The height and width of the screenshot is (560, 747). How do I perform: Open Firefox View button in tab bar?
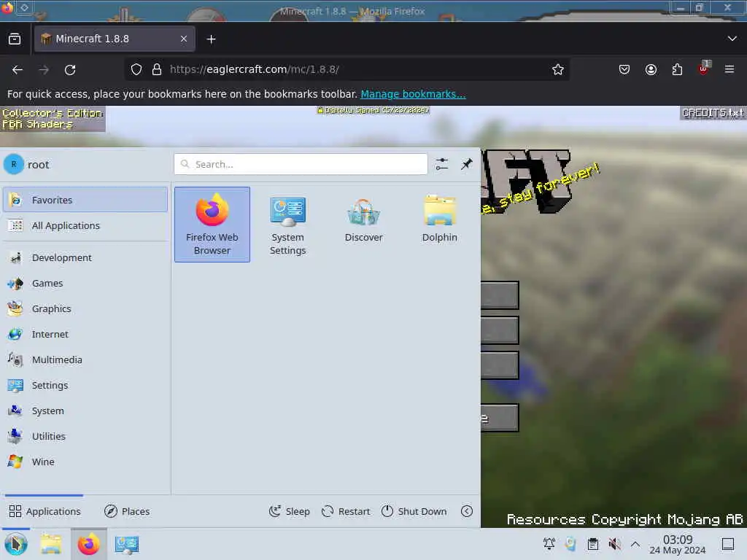[x=15, y=39]
